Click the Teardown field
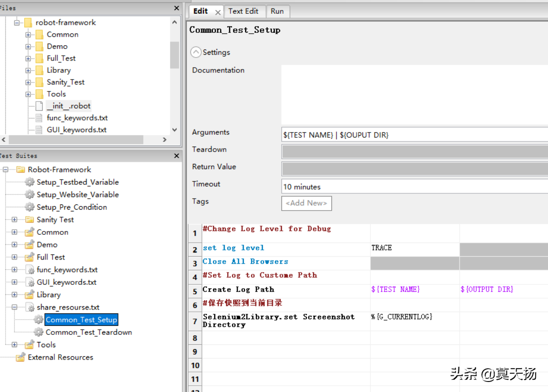The image size is (548, 392). point(415,152)
